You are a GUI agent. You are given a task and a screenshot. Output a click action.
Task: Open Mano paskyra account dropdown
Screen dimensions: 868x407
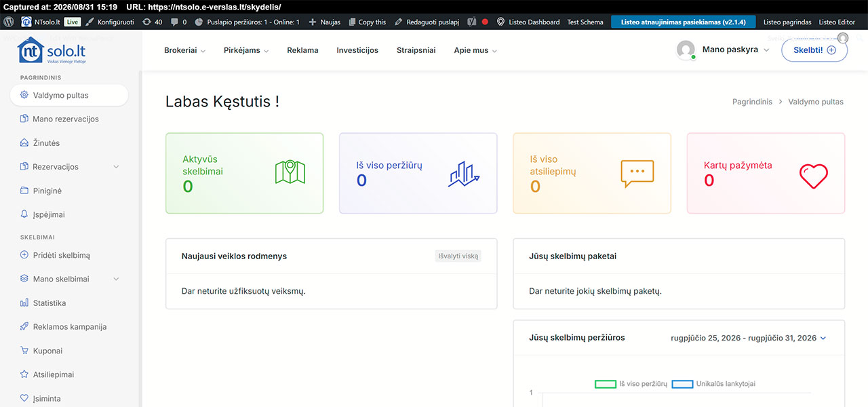pyautogui.click(x=723, y=50)
